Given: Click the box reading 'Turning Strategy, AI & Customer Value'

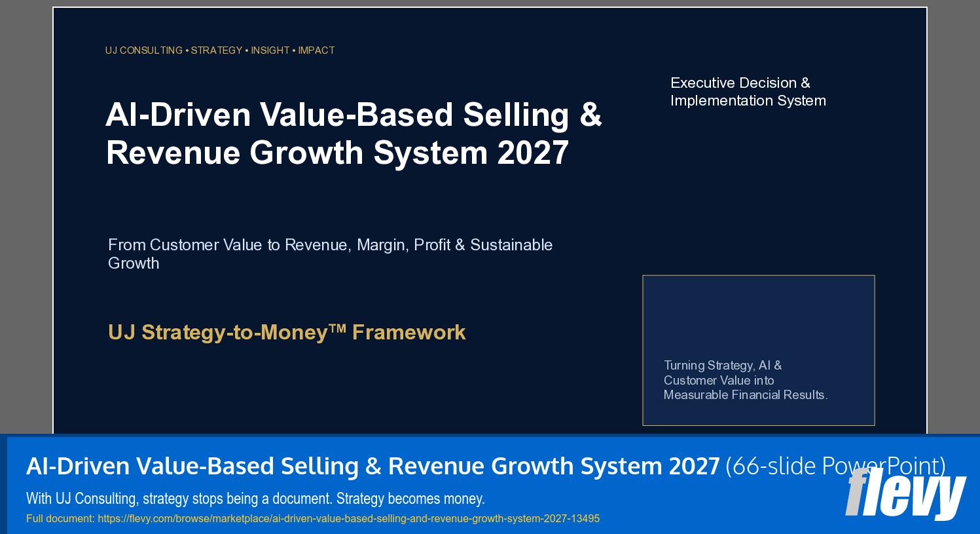Looking at the screenshot, I should [759, 351].
